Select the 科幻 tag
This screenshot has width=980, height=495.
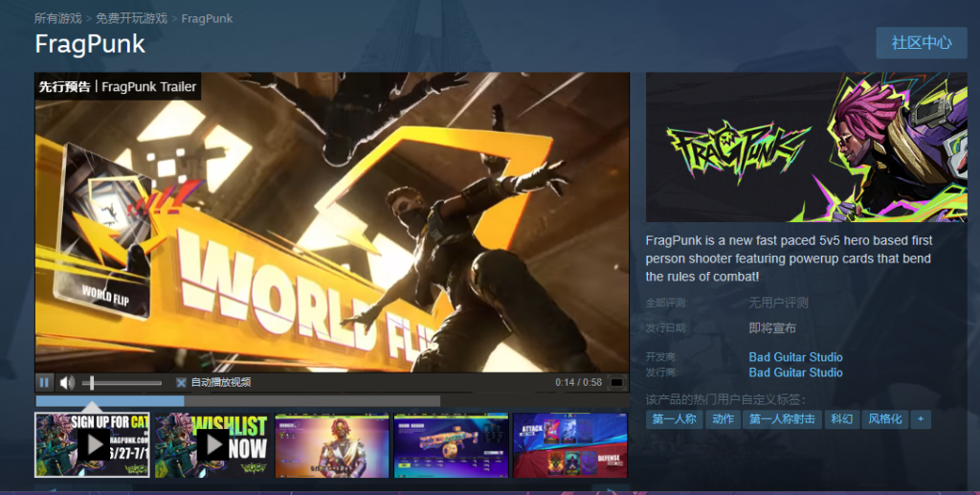point(841,419)
